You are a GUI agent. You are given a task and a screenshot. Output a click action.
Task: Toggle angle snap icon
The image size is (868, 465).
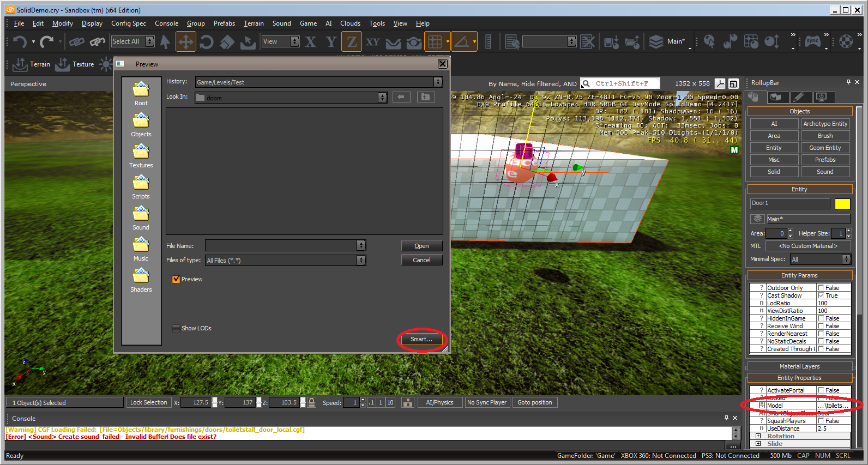pyautogui.click(x=462, y=41)
